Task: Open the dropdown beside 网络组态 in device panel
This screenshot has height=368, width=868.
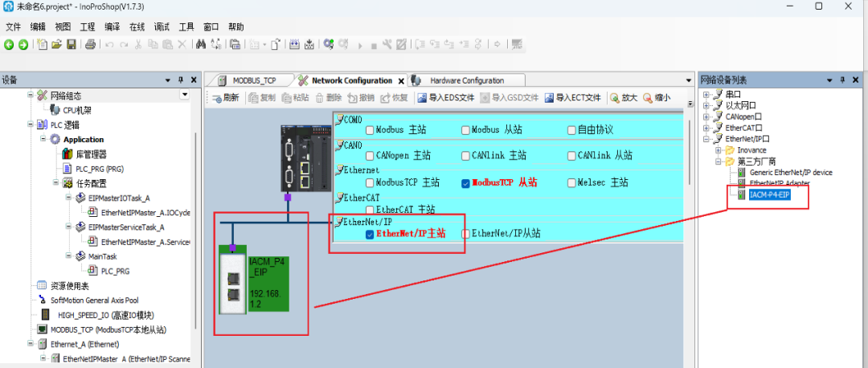Action: 185,95
